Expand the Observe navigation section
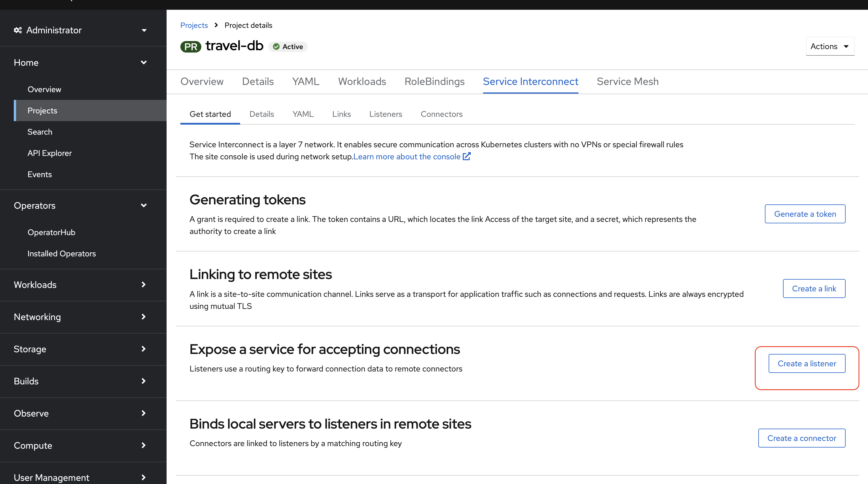This screenshot has height=484, width=868. pos(81,413)
